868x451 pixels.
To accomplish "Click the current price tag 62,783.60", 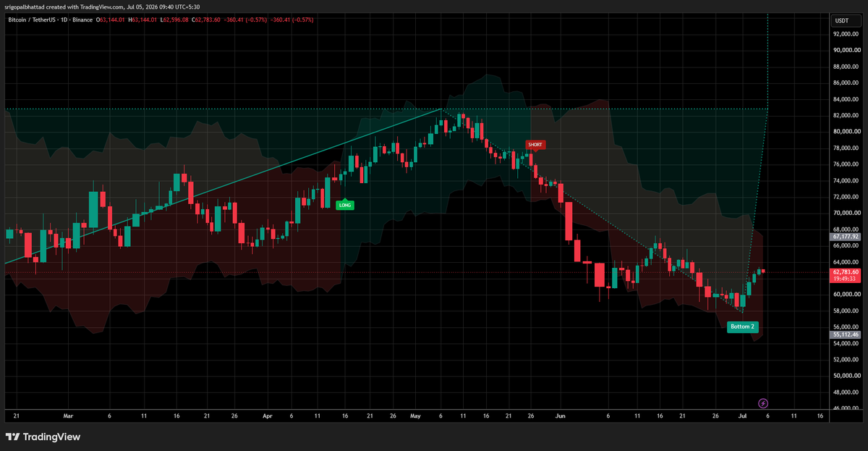I will click(846, 272).
